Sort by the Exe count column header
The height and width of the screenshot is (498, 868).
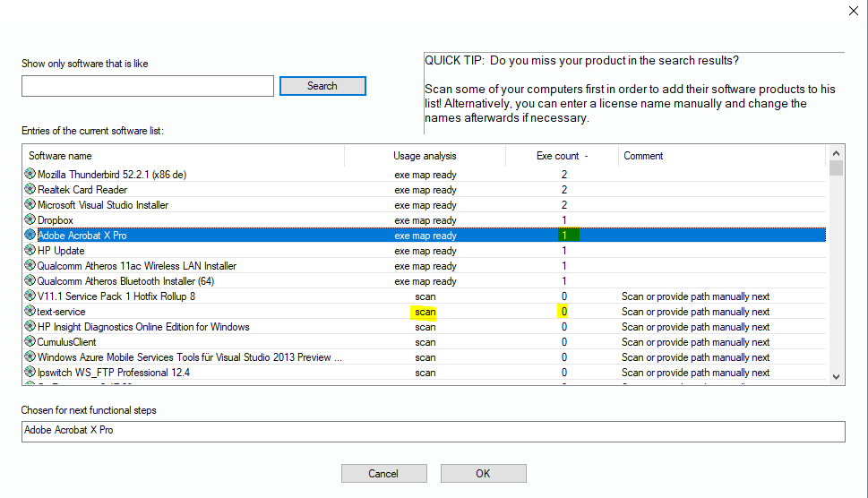(562, 156)
